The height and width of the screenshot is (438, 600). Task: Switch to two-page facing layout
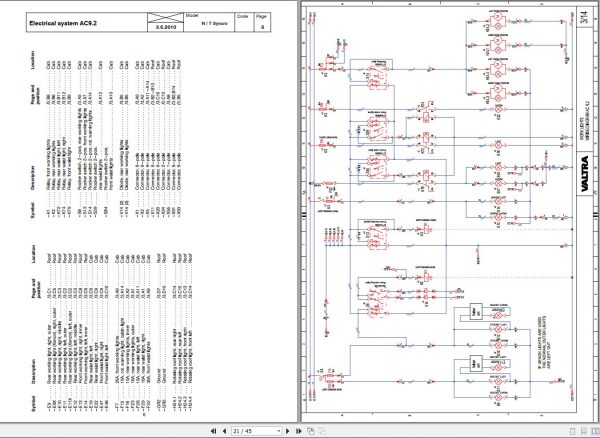coord(594,431)
